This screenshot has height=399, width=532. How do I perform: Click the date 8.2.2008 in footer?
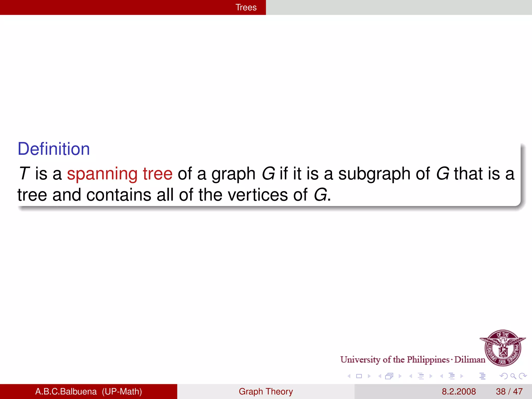[x=459, y=391]
